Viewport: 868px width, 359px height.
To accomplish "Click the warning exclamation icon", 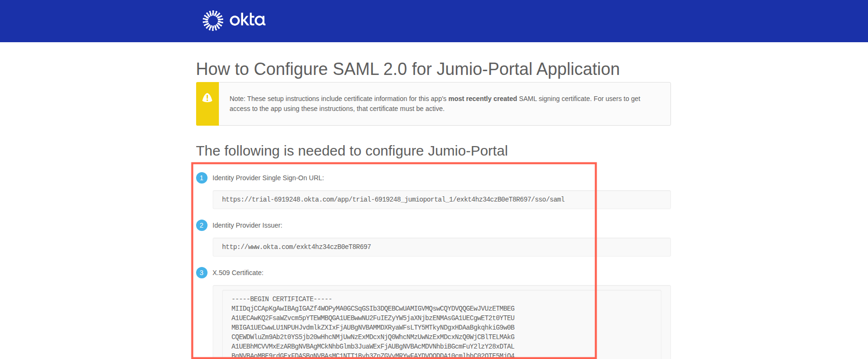I will click(x=208, y=98).
